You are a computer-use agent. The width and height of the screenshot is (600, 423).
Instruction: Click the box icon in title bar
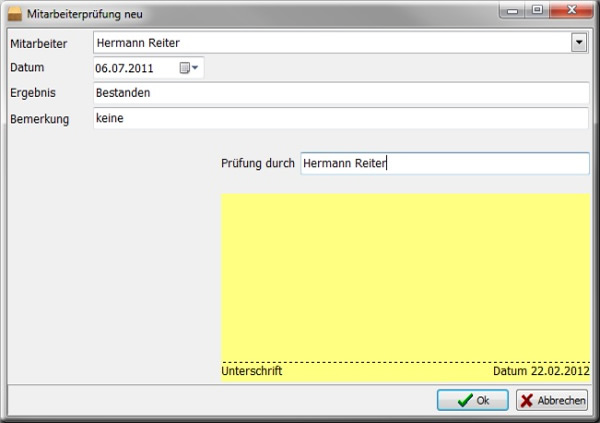[15, 14]
